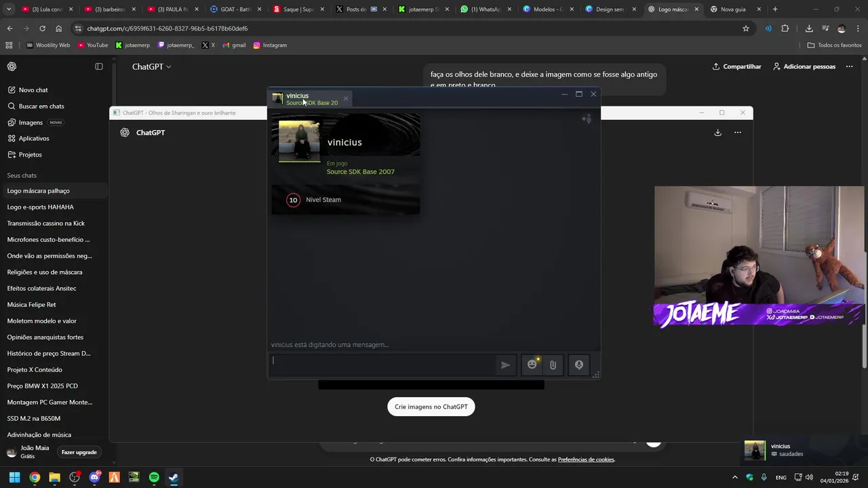Go to Chrome home page
The width and height of the screenshot is (868, 488).
(58, 28)
